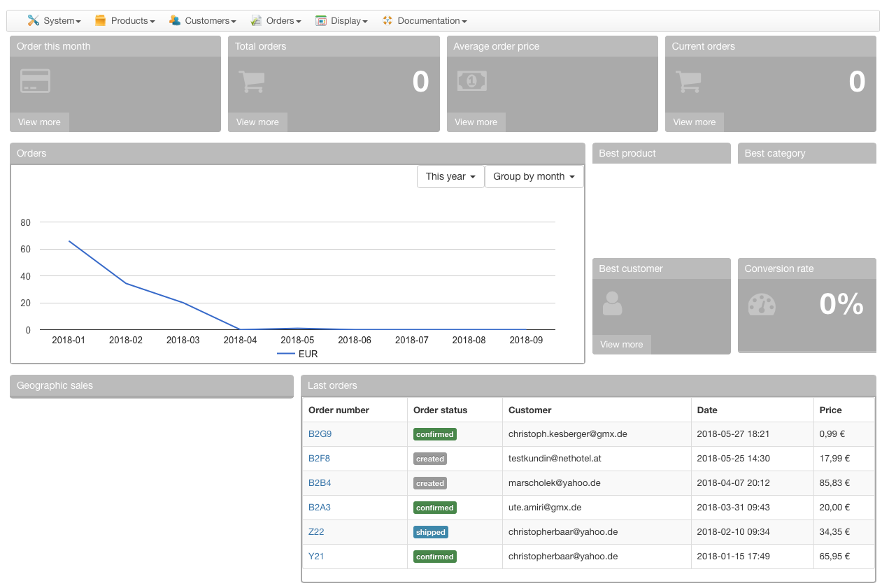This screenshot has height=588, width=882.
Task: Click the 2018-01 axis label on chart
Action: 69,340
